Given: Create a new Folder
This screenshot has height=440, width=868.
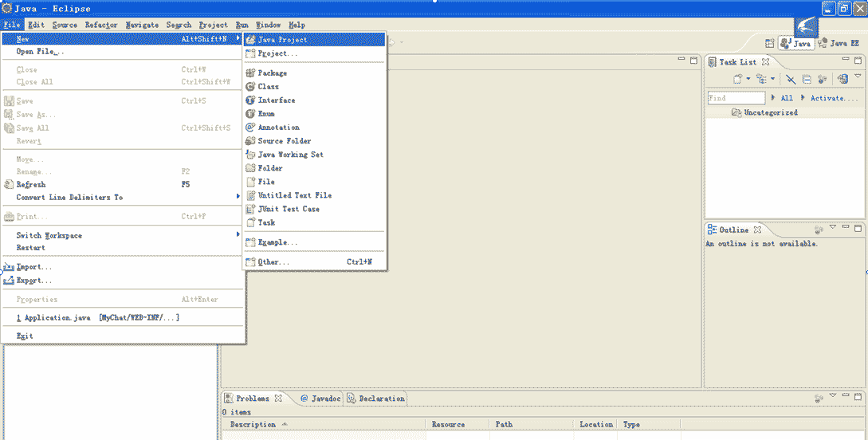Looking at the screenshot, I should click(x=314, y=168).
